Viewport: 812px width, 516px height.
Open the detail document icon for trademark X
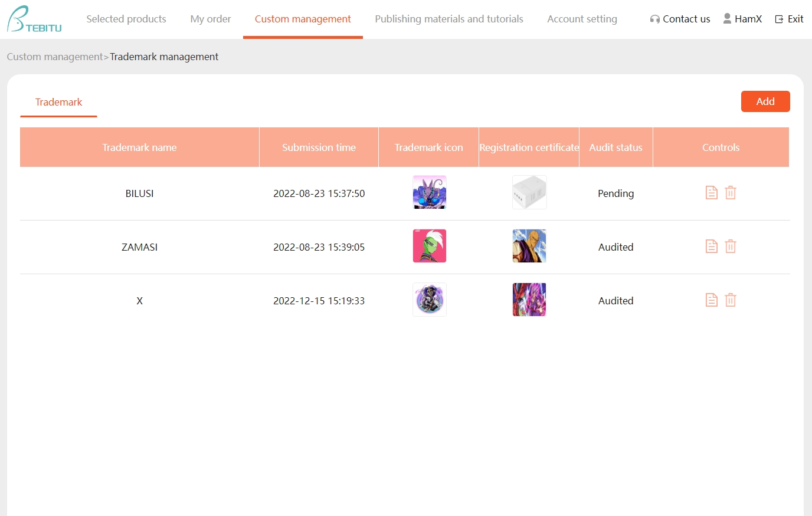coord(711,300)
